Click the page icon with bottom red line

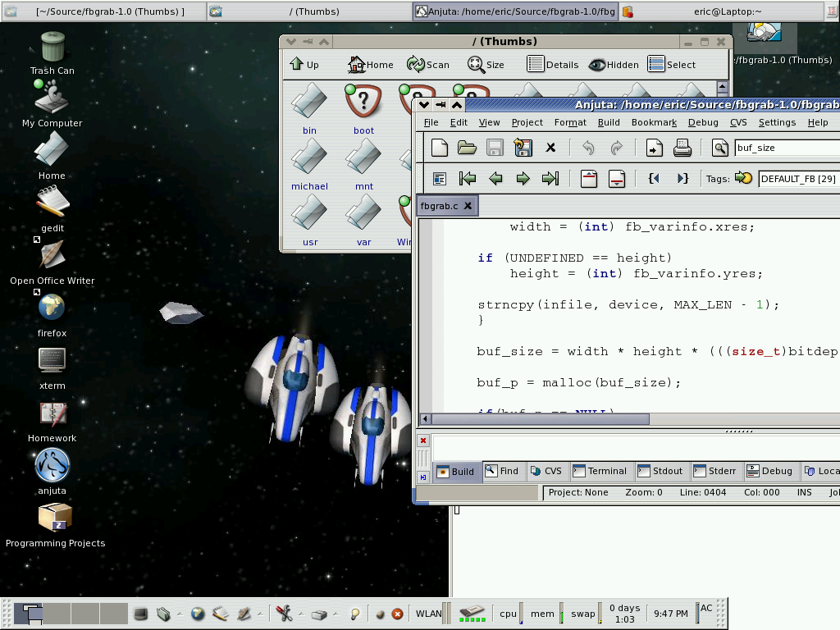[x=617, y=178]
